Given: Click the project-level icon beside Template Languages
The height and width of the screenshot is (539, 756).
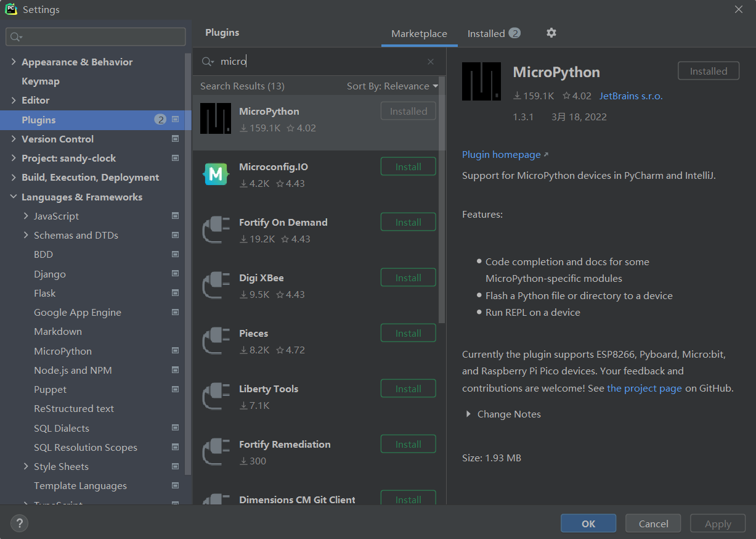Looking at the screenshot, I should tap(176, 486).
